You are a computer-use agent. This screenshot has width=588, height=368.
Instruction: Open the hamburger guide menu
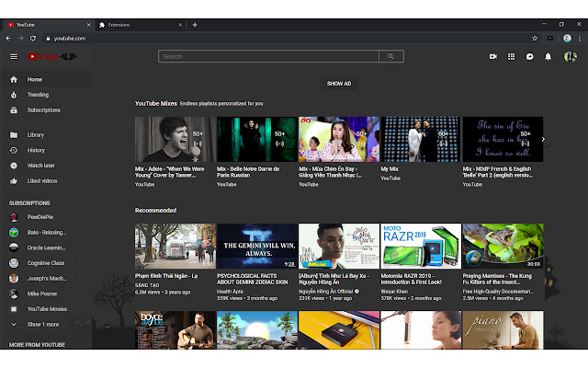13,56
